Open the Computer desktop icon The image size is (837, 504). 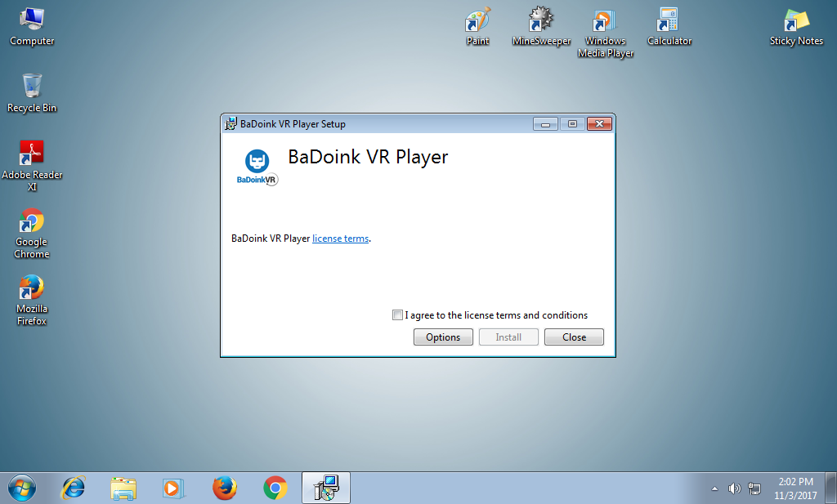click(x=32, y=27)
